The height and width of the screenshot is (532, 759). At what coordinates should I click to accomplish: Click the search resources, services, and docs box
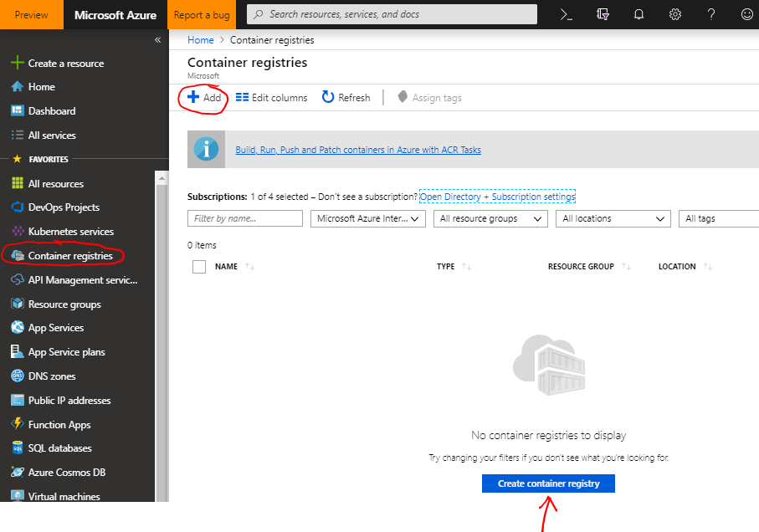(x=392, y=14)
